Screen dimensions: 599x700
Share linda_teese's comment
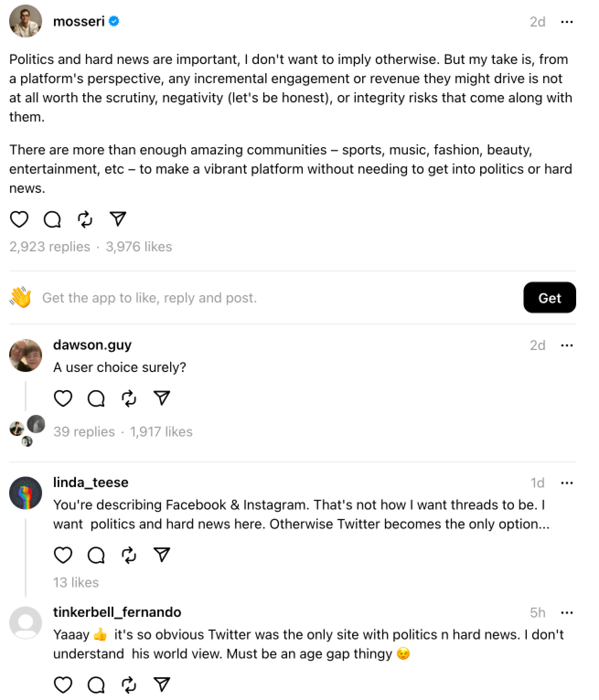[162, 555]
